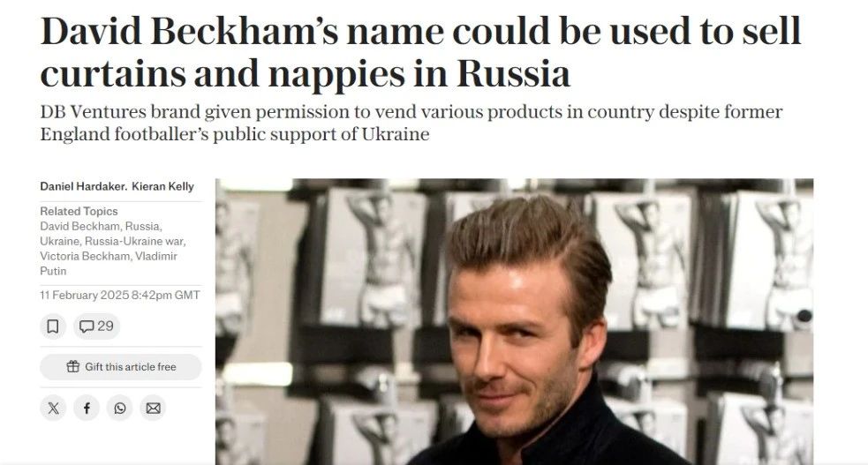Viewport: 868px width, 465px height.
Task: Click the DB Ventures subheadline text
Action: click(x=411, y=123)
